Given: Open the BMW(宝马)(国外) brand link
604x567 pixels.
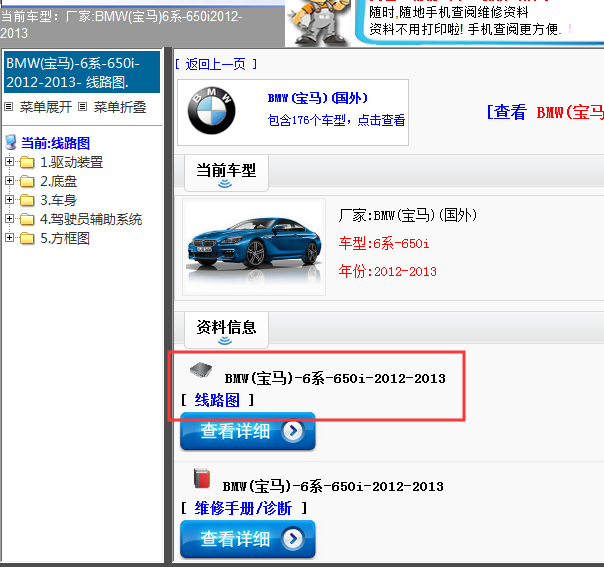Looking at the screenshot, I should coord(318,98).
